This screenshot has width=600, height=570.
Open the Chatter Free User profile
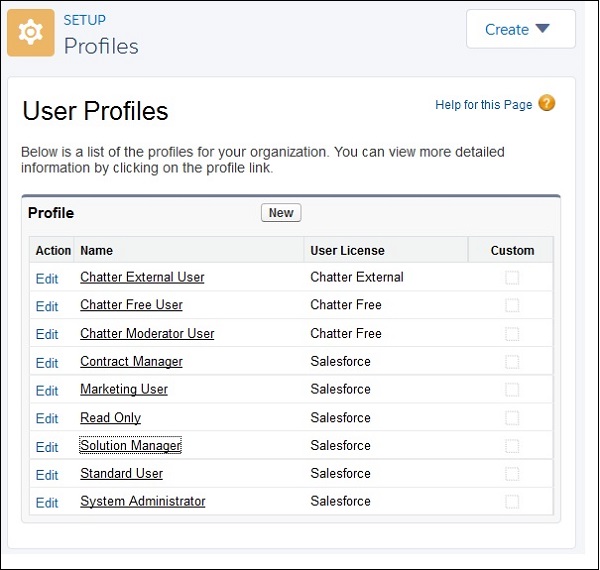click(131, 306)
